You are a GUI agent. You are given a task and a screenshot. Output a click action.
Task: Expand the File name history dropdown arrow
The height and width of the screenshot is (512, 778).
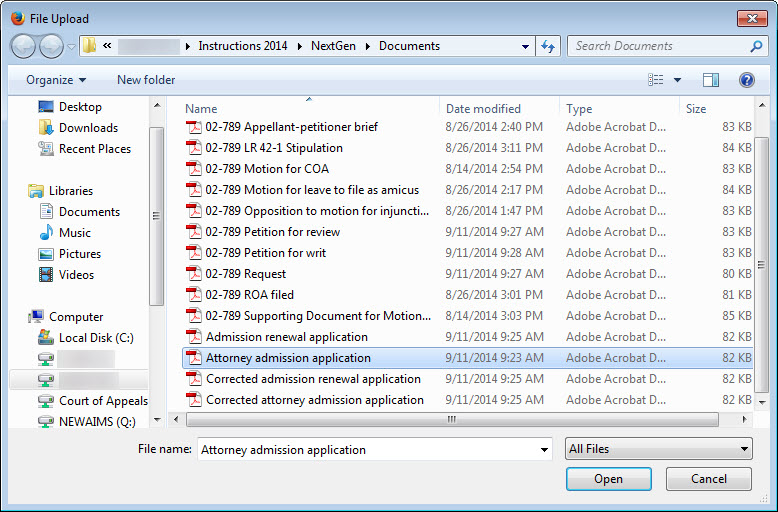(543, 450)
